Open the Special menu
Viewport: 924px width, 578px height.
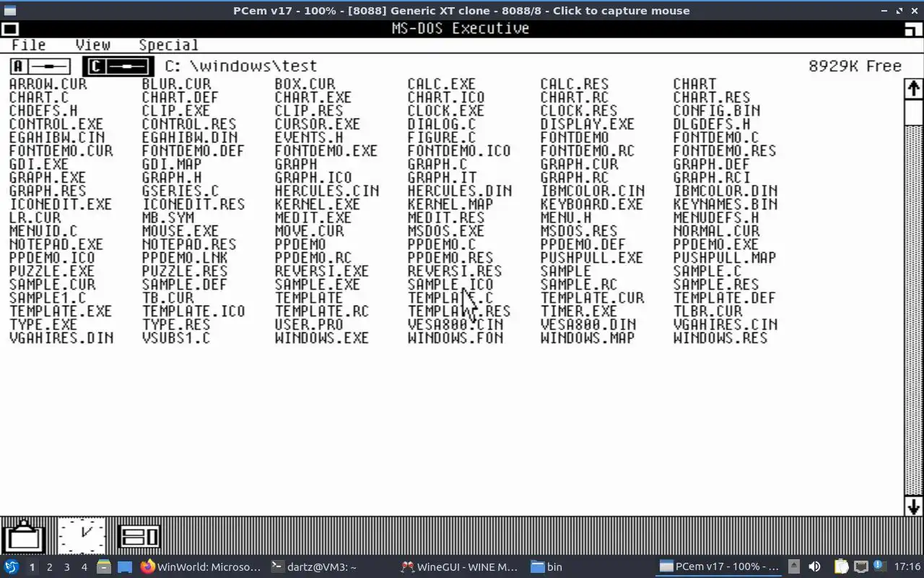click(x=168, y=45)
